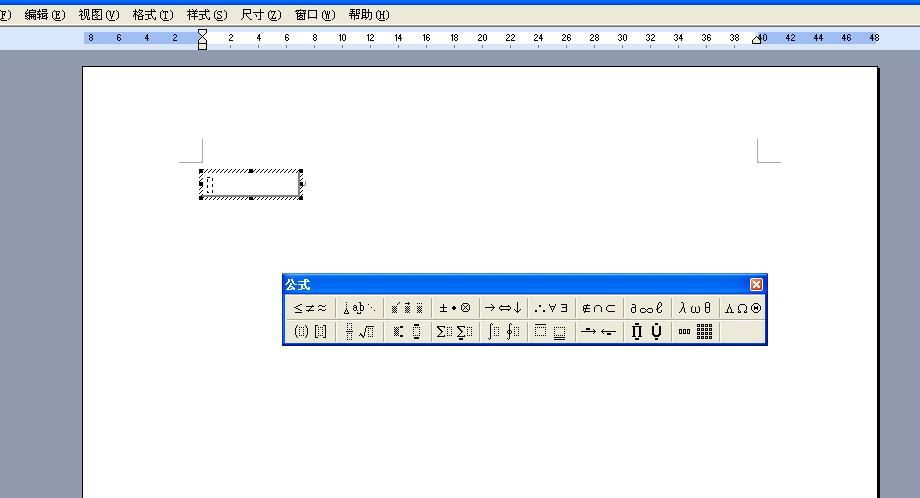Open the uppercase Greek palette (ΛΩ)

742,308
